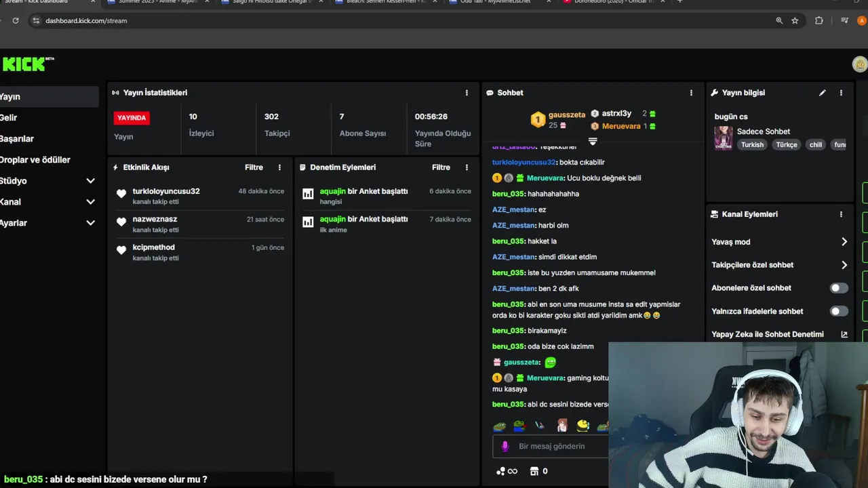The height and width of the screenshot is (488, 868).
Task: Expand the Kanal sidebar section
Action: [x=90, y=202]
